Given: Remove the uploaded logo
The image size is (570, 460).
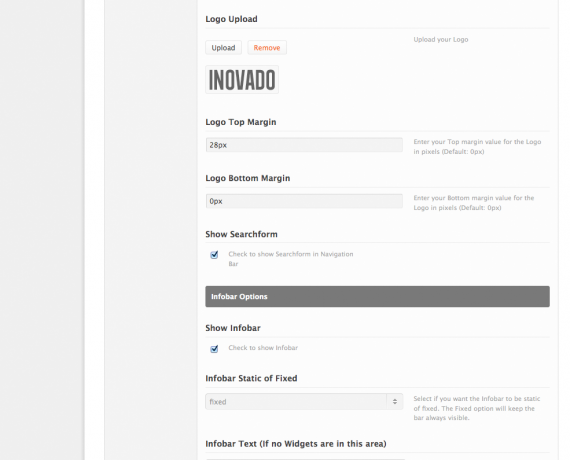Looking at the screenshot, I should (x=267, y=48).
